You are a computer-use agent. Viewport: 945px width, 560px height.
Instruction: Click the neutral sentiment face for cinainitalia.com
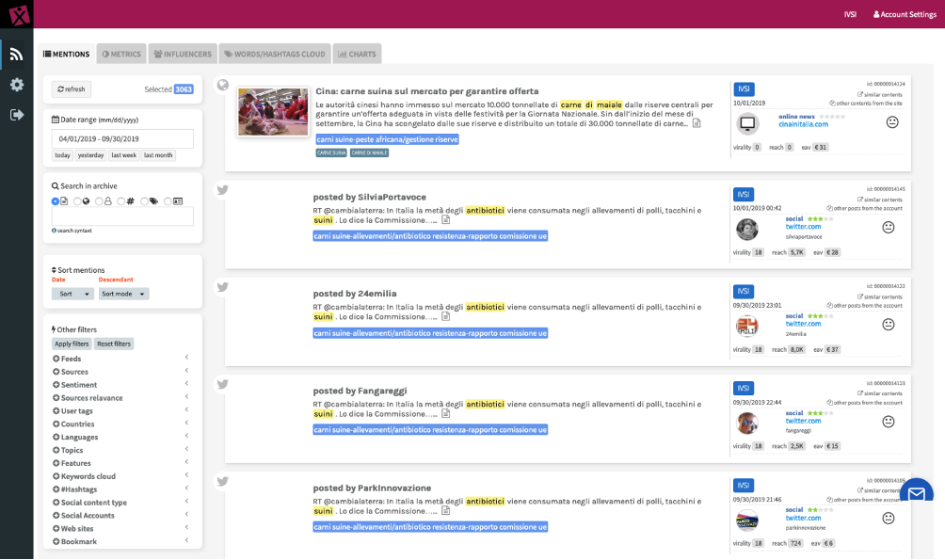click(891, 122)
